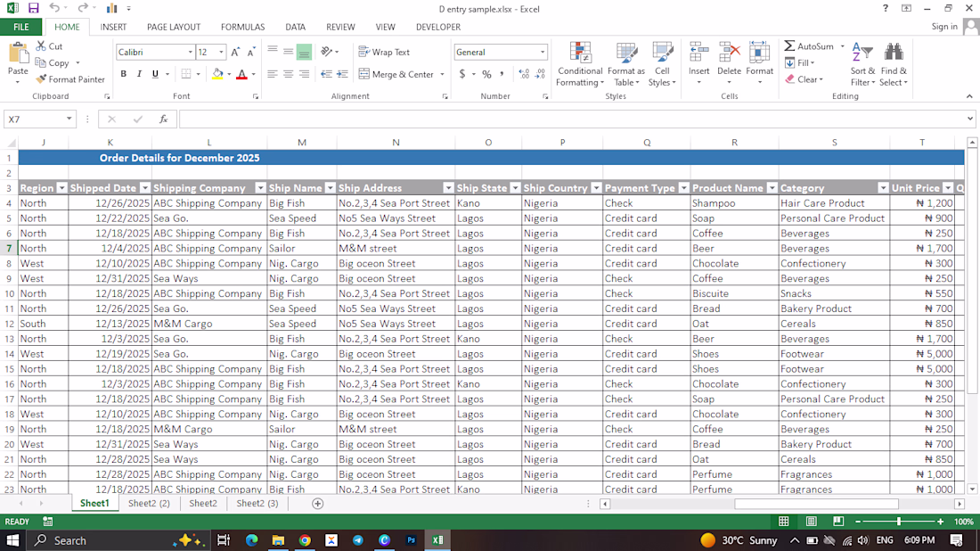Click the AutoSum sigma icon
The image size is (980, 551).
coord(790,46)
